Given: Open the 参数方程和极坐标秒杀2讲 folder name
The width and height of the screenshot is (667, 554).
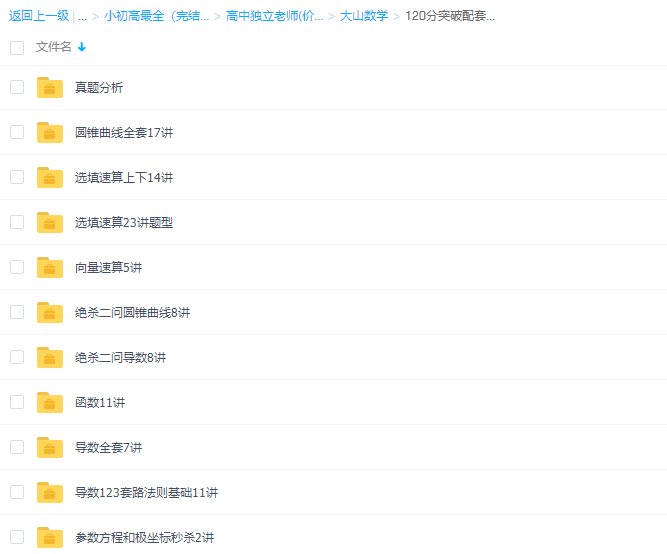Looking at the screenshot, I should [144, 538].
